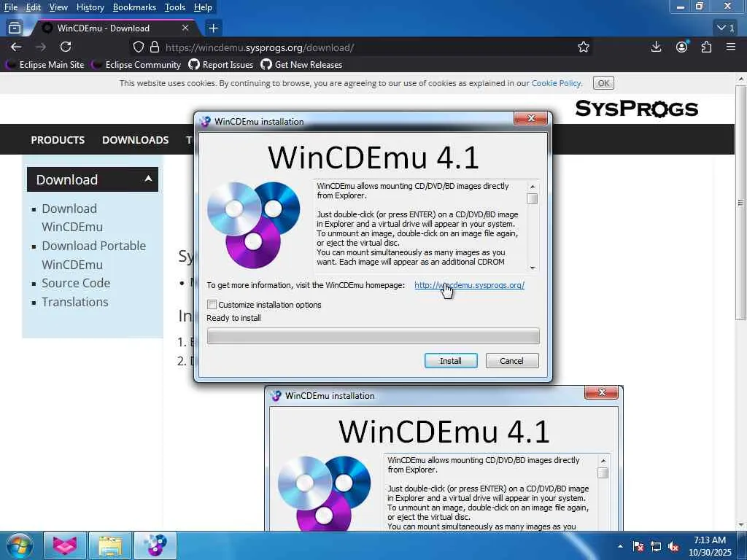The image size is (747, 560).
Task: Open the taskbar clock showing 7:13 AM
Action: point(710,546)
